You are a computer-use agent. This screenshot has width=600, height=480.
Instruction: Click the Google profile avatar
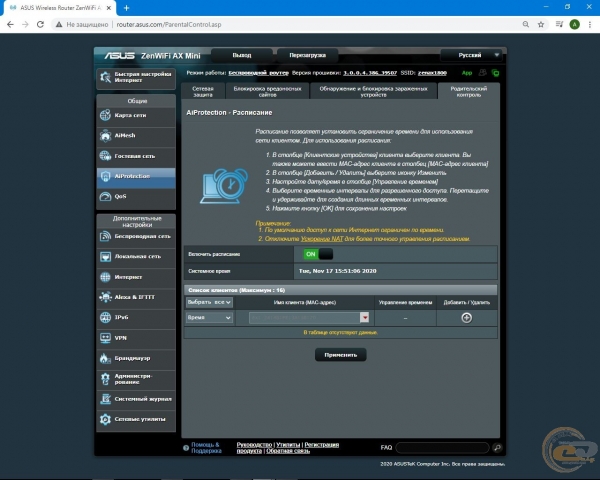(574, 24)
